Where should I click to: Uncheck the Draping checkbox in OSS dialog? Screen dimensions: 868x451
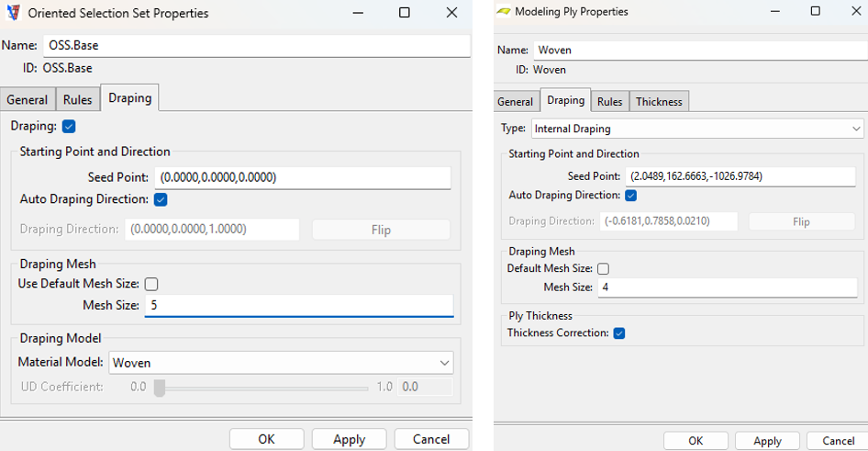point(69,126)
